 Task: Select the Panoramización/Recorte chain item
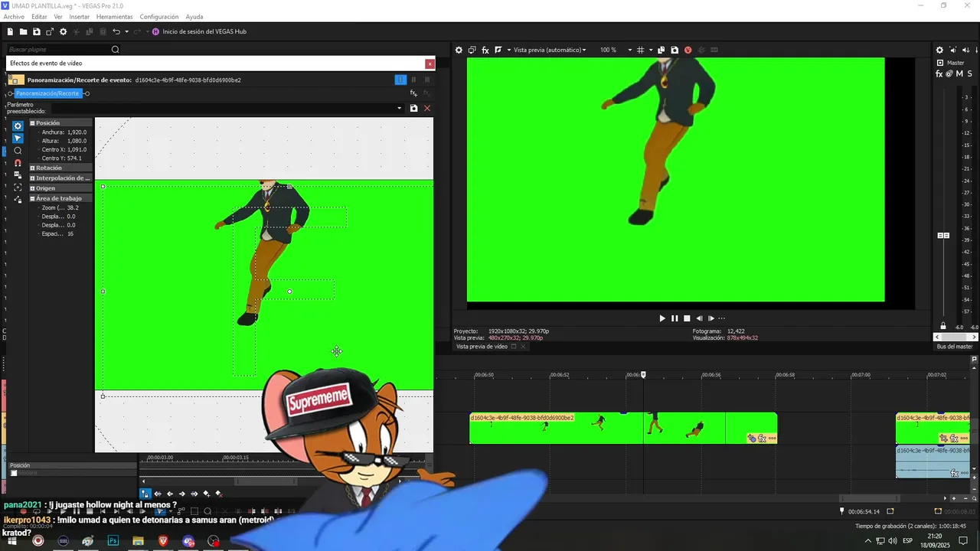point(47,93)
